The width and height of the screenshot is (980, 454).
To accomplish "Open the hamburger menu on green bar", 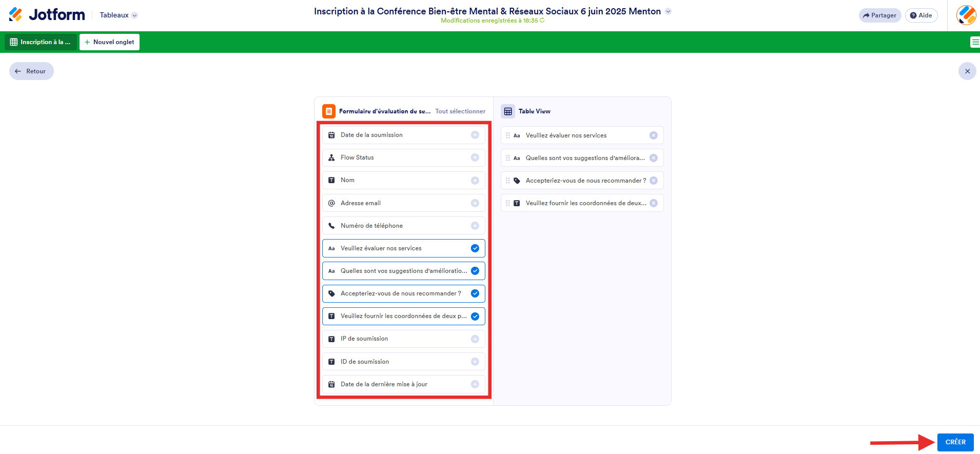I will pos(975,42).
